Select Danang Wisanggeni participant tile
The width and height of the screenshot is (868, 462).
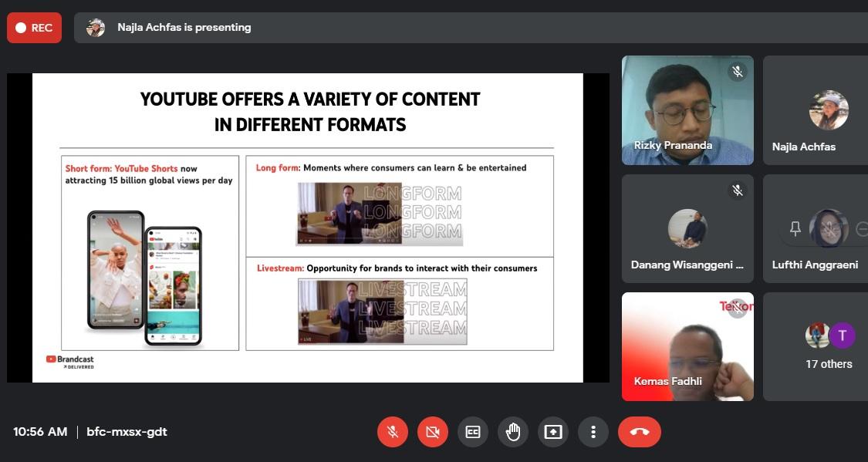click(x=687, y=228)
